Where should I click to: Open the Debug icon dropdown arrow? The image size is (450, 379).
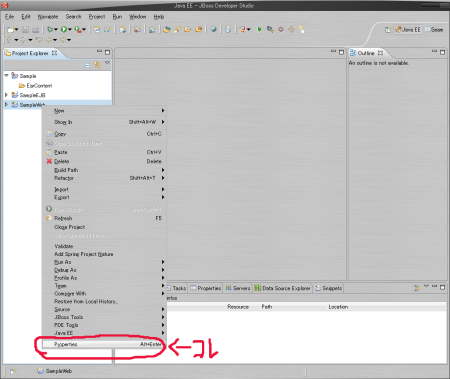[x=56, y=30]
